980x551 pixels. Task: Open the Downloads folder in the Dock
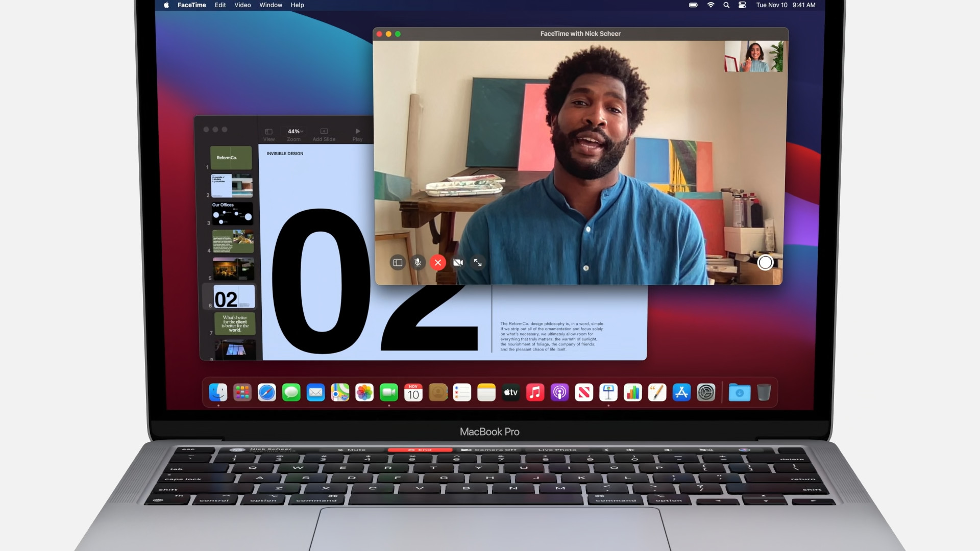pos(740,392)
